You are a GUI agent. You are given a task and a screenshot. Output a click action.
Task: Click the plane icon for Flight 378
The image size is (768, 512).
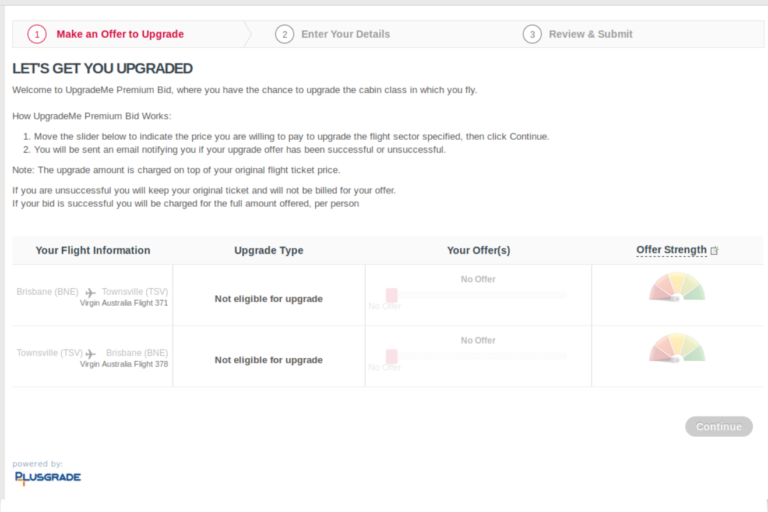click(x=91, y=353)
